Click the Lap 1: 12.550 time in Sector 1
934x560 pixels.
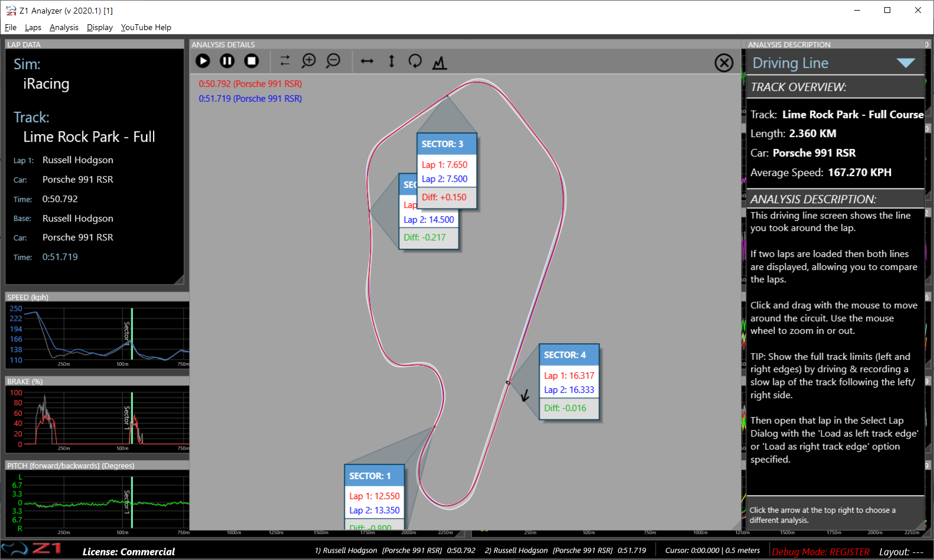[x=375, y=496]
